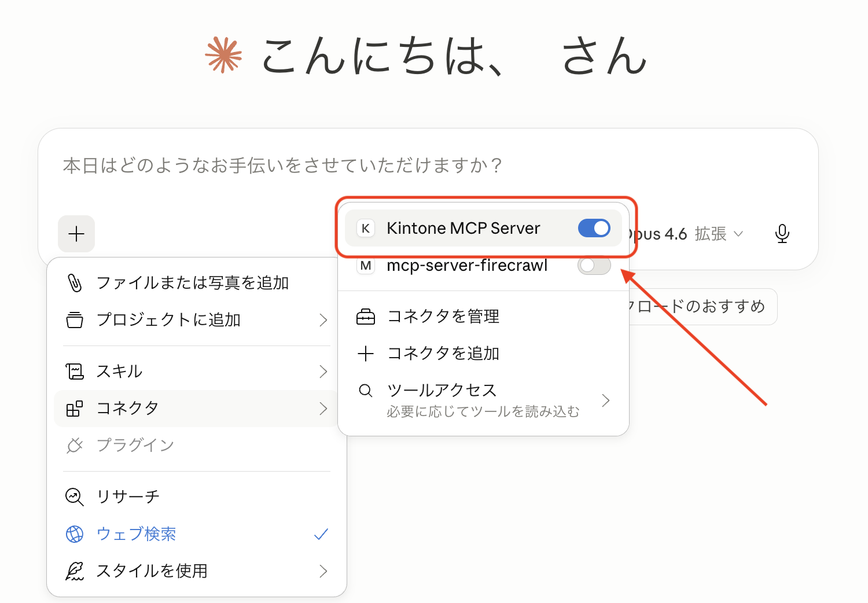This screenshot has height=603, width=868.
Task: Select ファイルまたは写真を追加 menu item
Action: 196,283
